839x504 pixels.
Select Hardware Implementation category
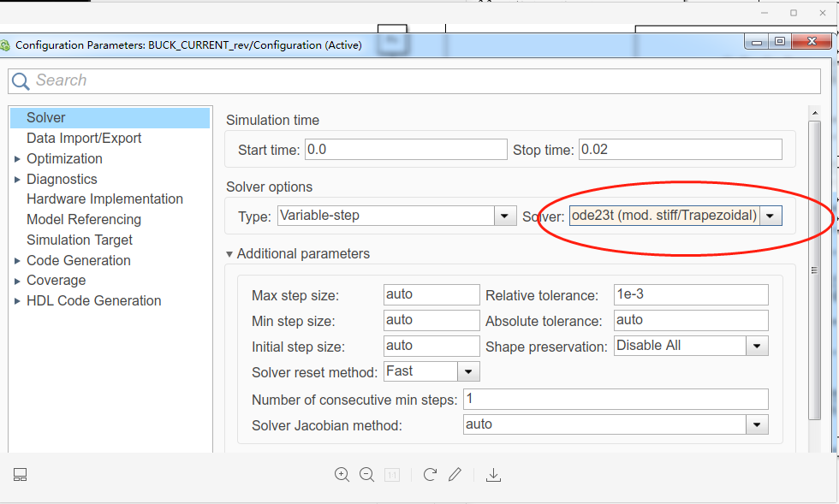(x=104, y=199)
